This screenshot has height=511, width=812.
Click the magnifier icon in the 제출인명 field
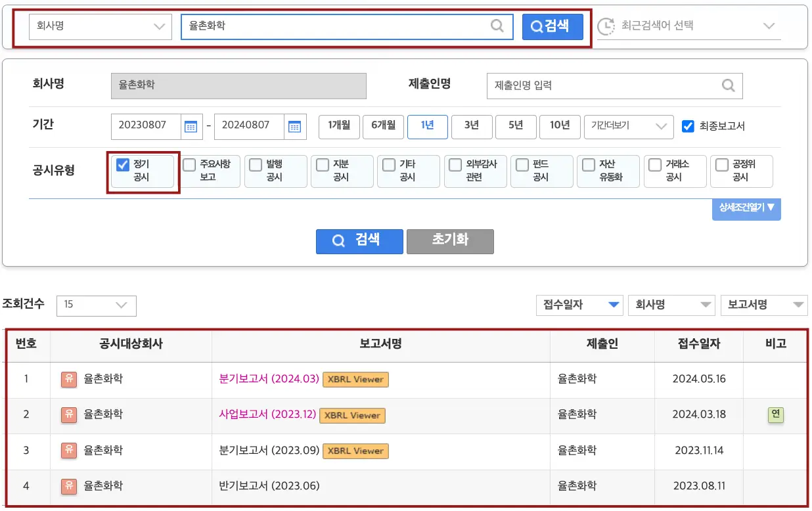[x=728, y=85]
